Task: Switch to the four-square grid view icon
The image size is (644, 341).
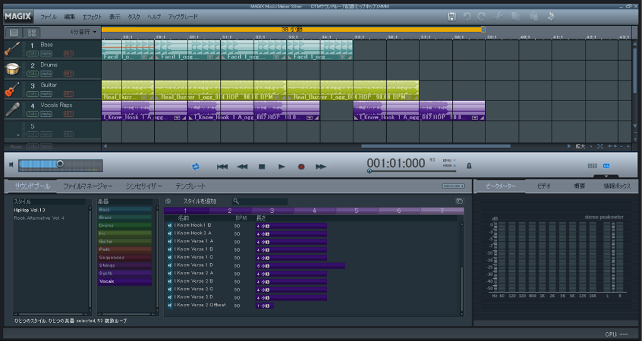Action: click(31, 33)
